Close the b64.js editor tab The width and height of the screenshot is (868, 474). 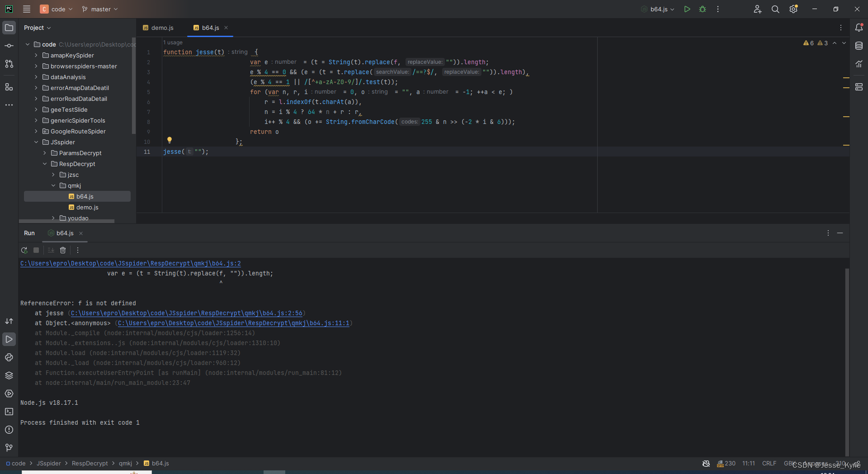click(226, 28)
